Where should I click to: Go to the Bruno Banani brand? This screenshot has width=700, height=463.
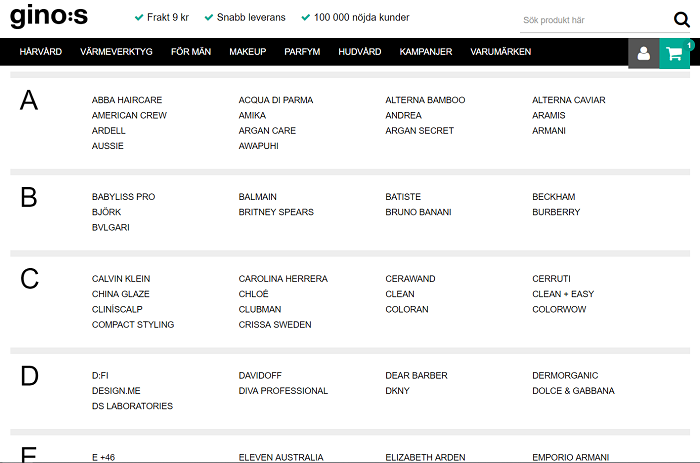click(x=418, y=212)
